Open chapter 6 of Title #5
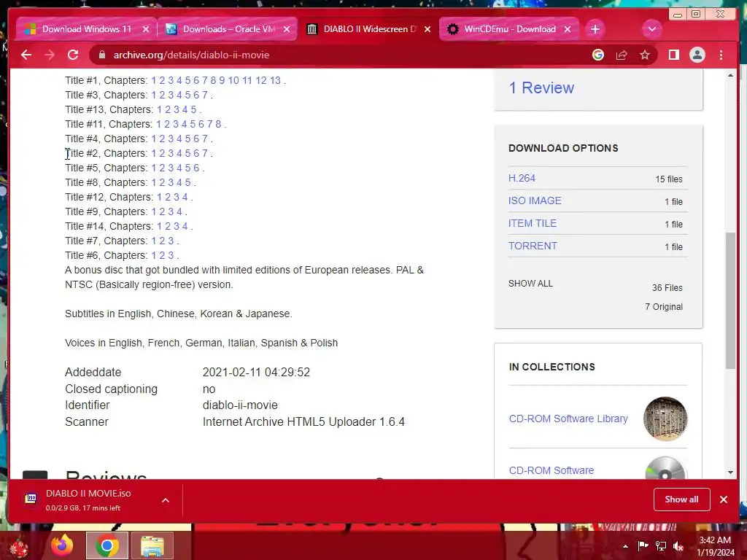 pyautogui.click(x=196, y=168)
